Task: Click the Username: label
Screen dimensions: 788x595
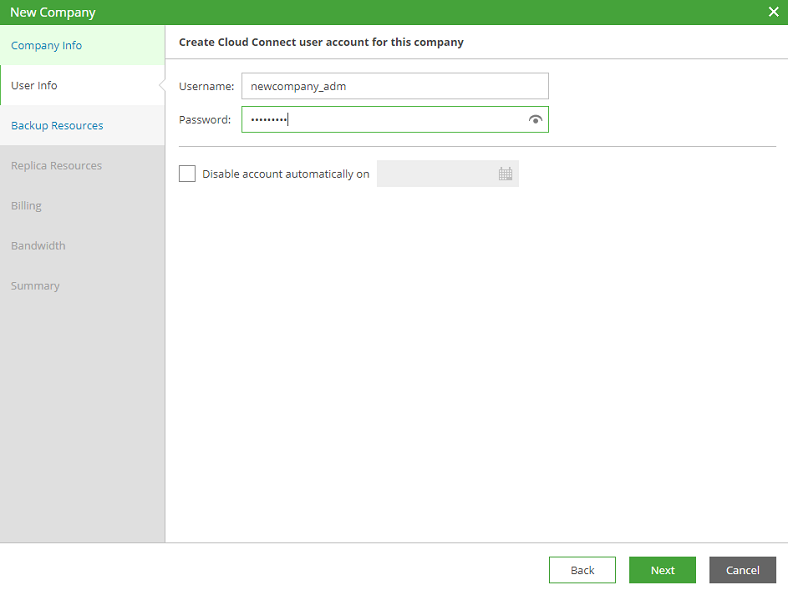Action: (x=207, y=86)
